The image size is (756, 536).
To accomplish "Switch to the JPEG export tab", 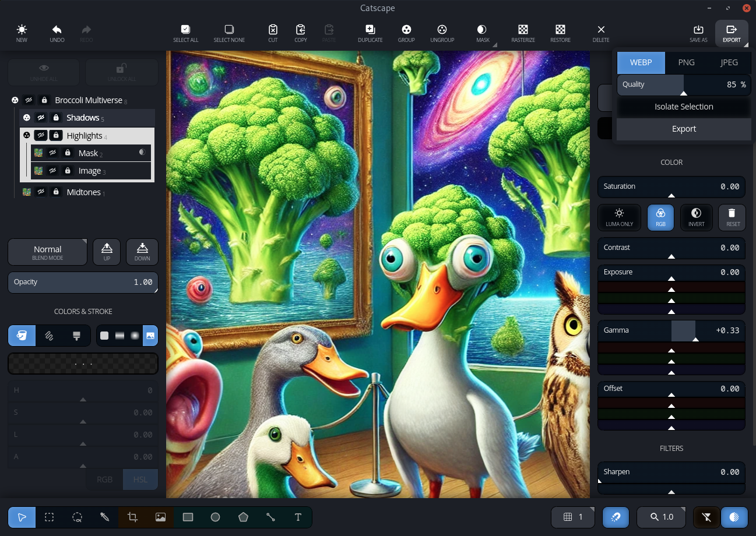I will (729, 62).
